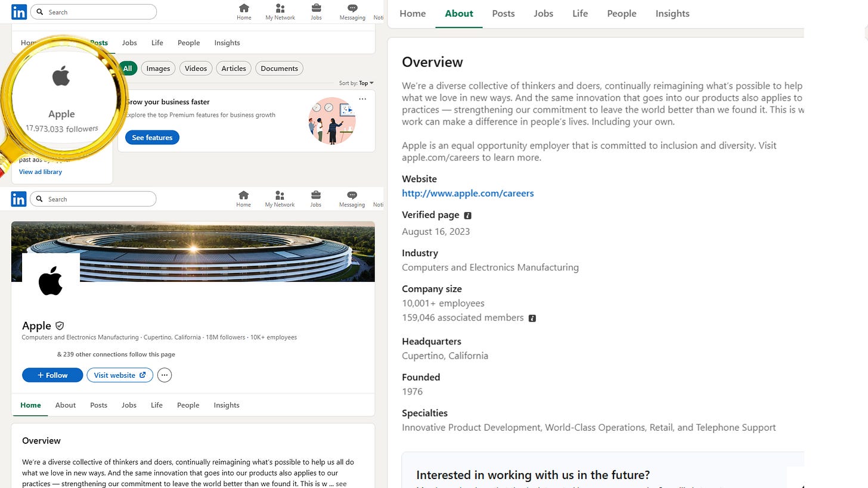Click the info icon beside associated members
This screenshot has width=868, height=488.
[x=532, y=318]
